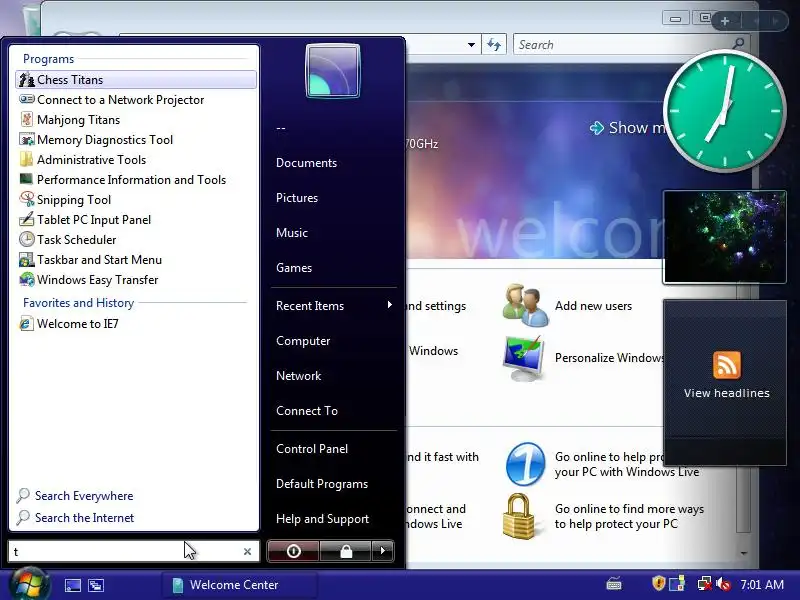Click the gold padlock protect PC icon
This screenshot has height=600, width=800.
coord(519,516)
